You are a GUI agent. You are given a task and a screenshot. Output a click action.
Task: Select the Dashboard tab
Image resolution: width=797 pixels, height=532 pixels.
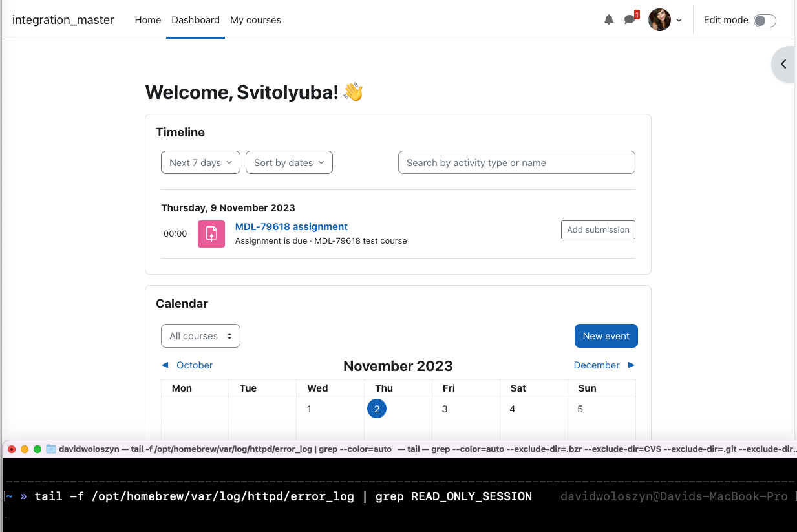tap(196, 20)
